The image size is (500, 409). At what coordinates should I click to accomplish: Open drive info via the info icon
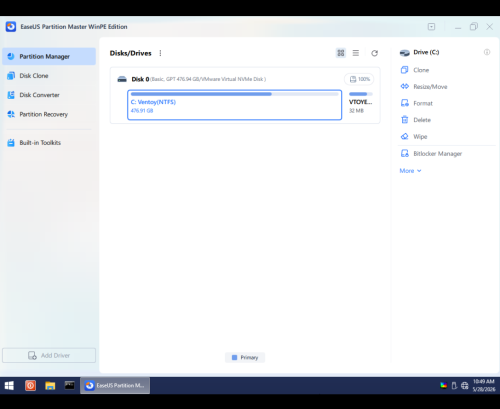[x=487, y=52]
